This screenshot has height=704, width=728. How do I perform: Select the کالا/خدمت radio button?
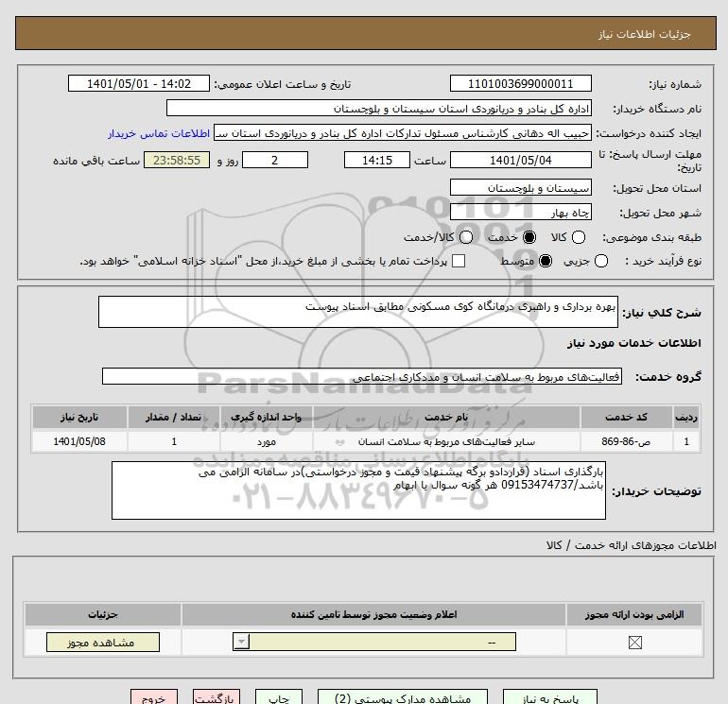[x=466, y=237]
